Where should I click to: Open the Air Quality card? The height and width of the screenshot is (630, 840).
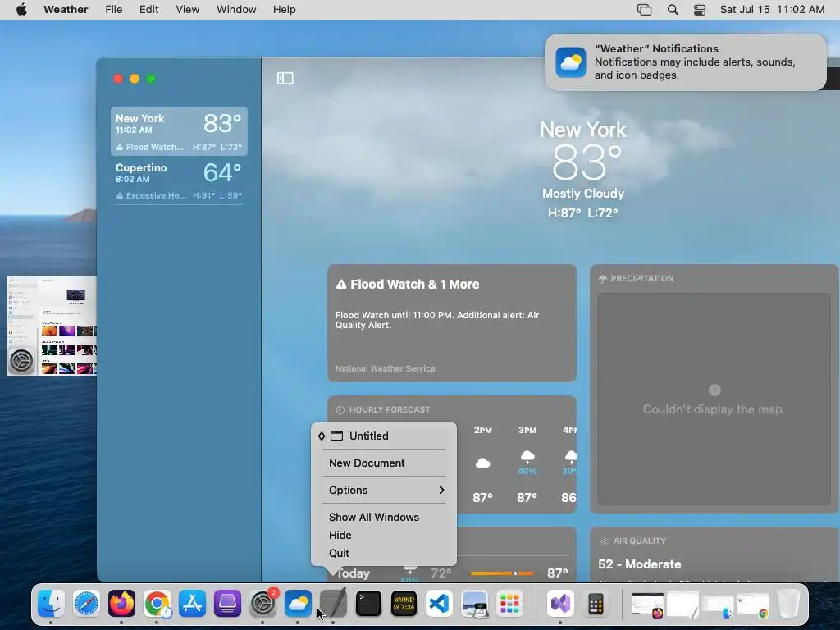(x=714, y=555)
